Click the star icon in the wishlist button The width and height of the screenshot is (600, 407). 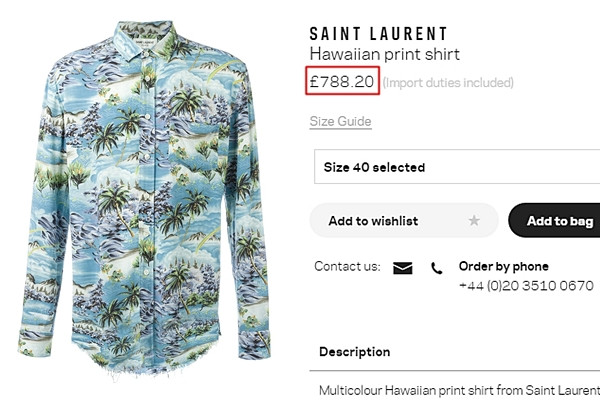pos(474,220)
